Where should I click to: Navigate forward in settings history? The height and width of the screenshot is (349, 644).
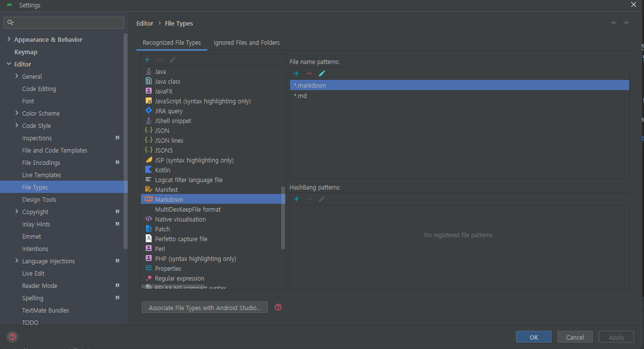[626, 23]
